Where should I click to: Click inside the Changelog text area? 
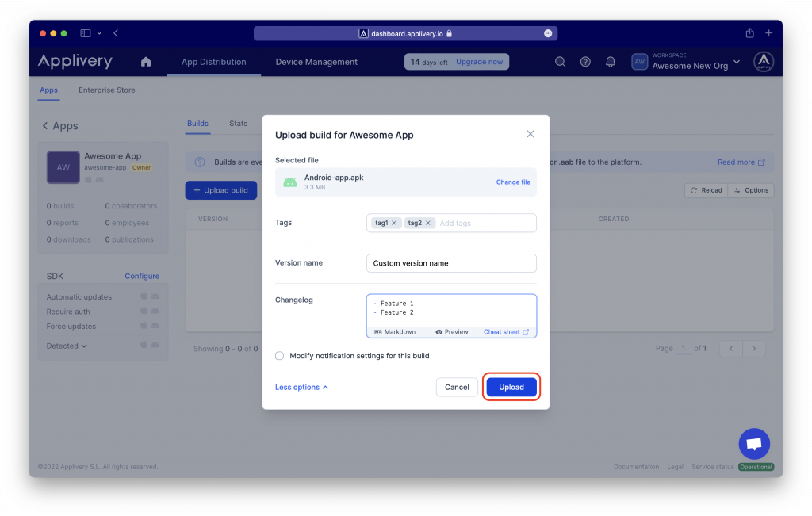[x=451, y=309]
